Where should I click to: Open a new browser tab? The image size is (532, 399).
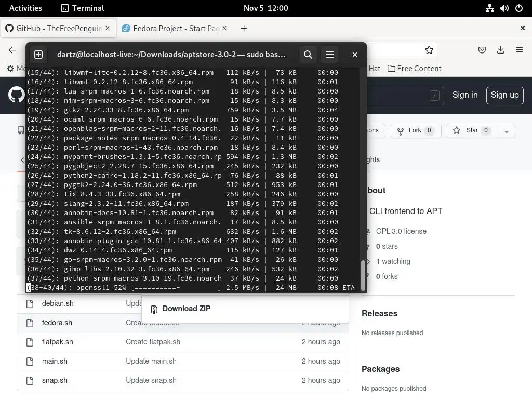click(244, 29)
